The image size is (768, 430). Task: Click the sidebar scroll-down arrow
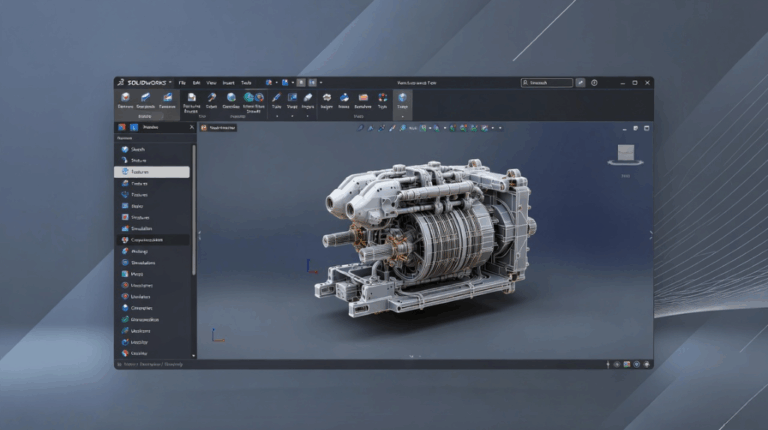pos(194,356)
